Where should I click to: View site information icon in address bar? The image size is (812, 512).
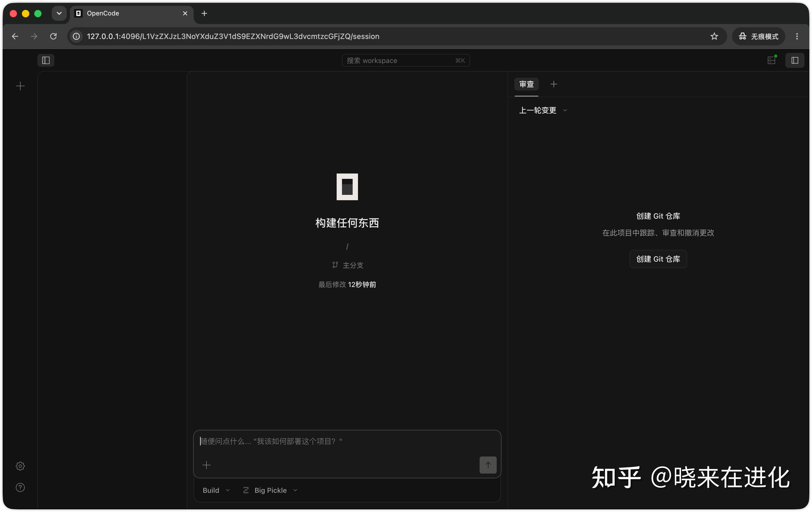pos(77,36)
